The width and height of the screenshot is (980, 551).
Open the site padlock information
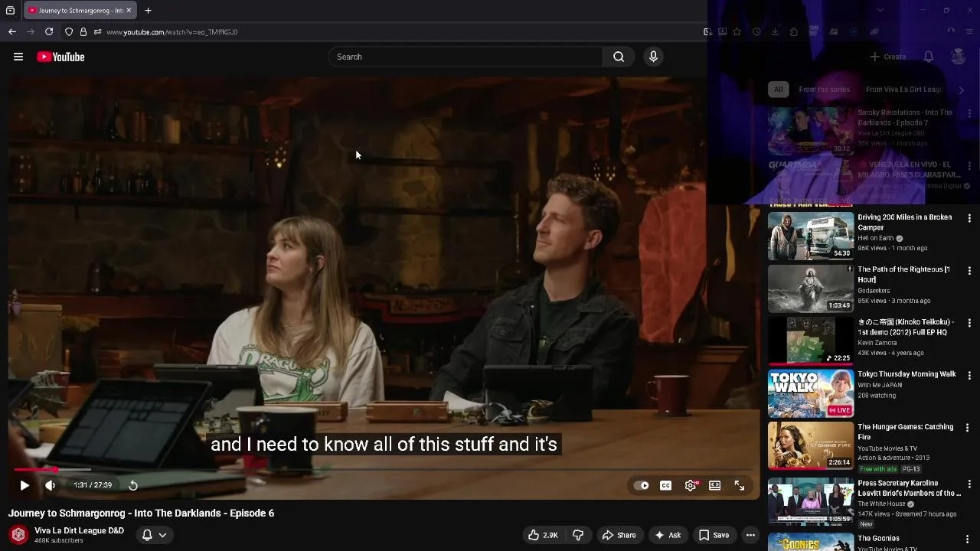click(x=83, y=31)
